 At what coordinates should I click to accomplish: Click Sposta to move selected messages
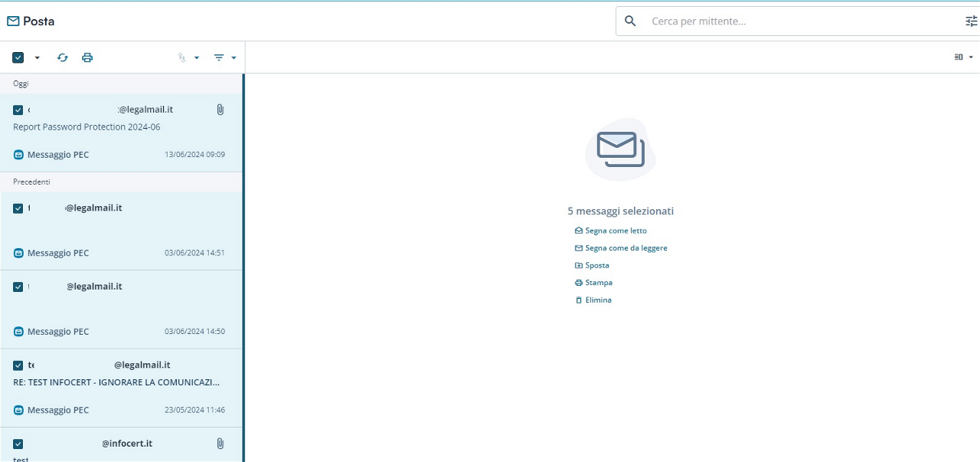point(596,265)
